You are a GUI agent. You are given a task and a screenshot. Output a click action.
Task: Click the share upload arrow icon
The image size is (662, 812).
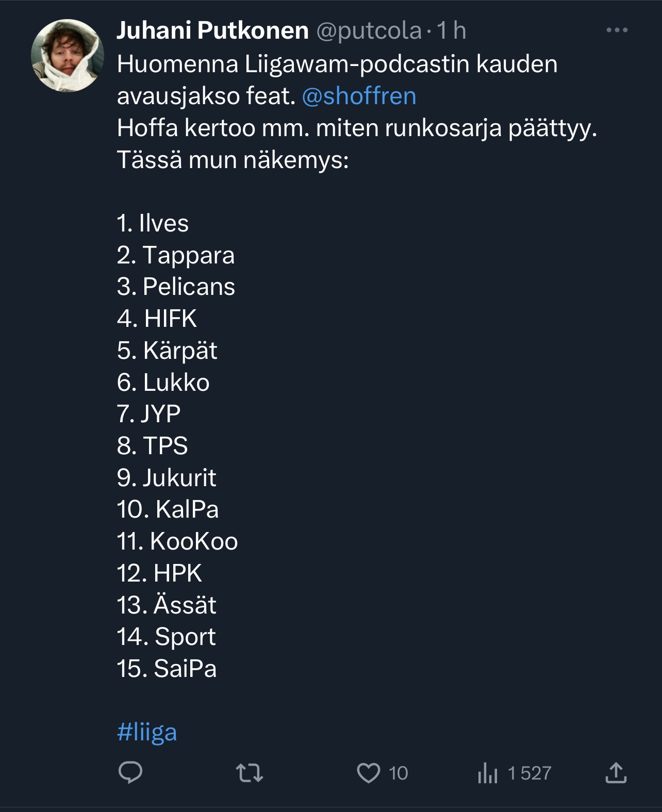[x=616, y=773]
